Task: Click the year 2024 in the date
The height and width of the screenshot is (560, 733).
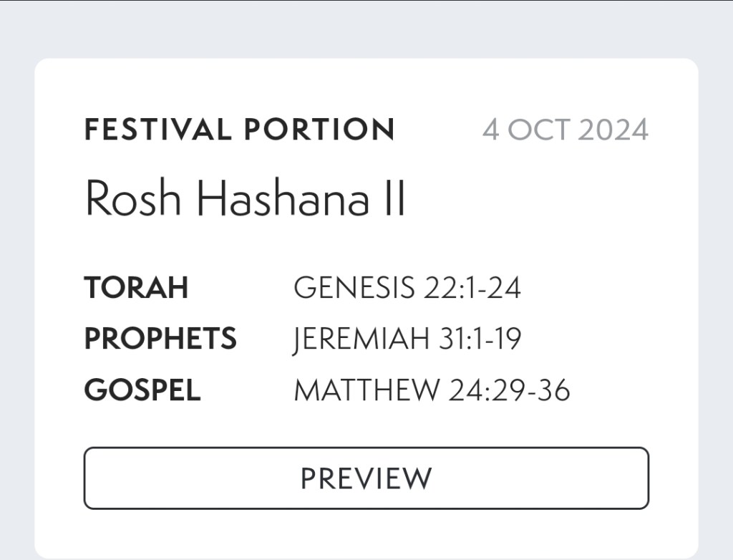Action: (x=613, y=130)
